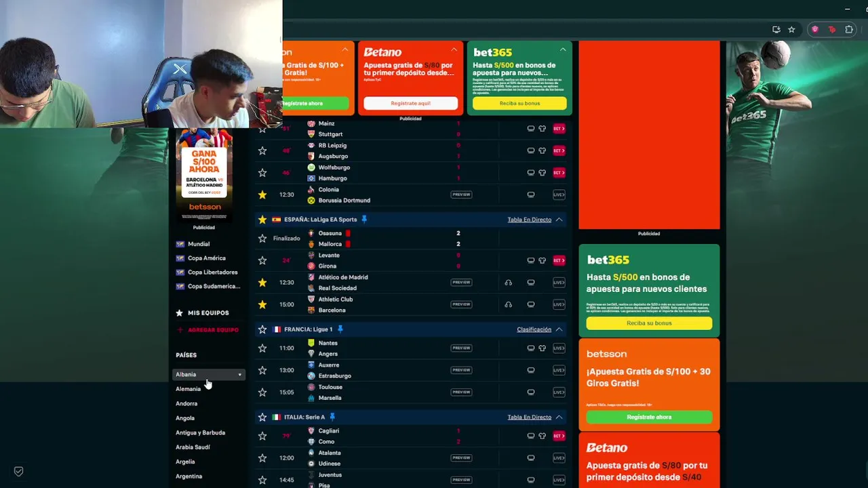
Task: Select Antigua y Barbuda in countries list
Action: coord(201,432)
